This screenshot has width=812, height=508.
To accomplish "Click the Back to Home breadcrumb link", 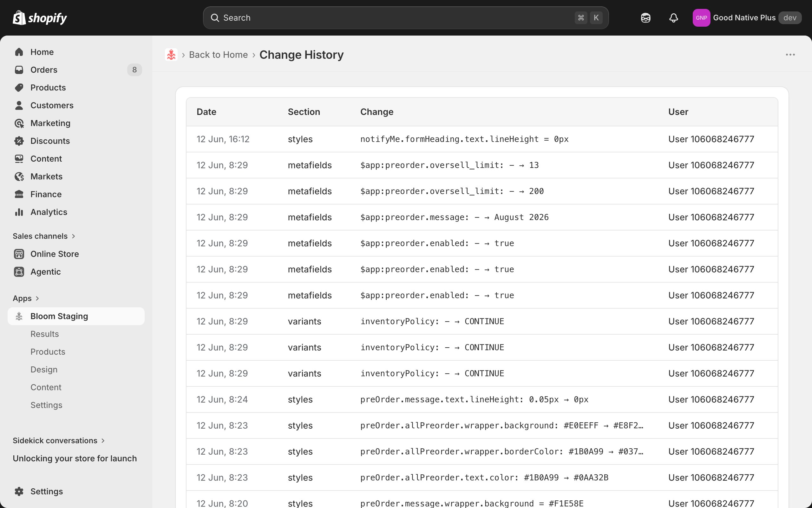I will pyautogui.click(x=219, y=55).
